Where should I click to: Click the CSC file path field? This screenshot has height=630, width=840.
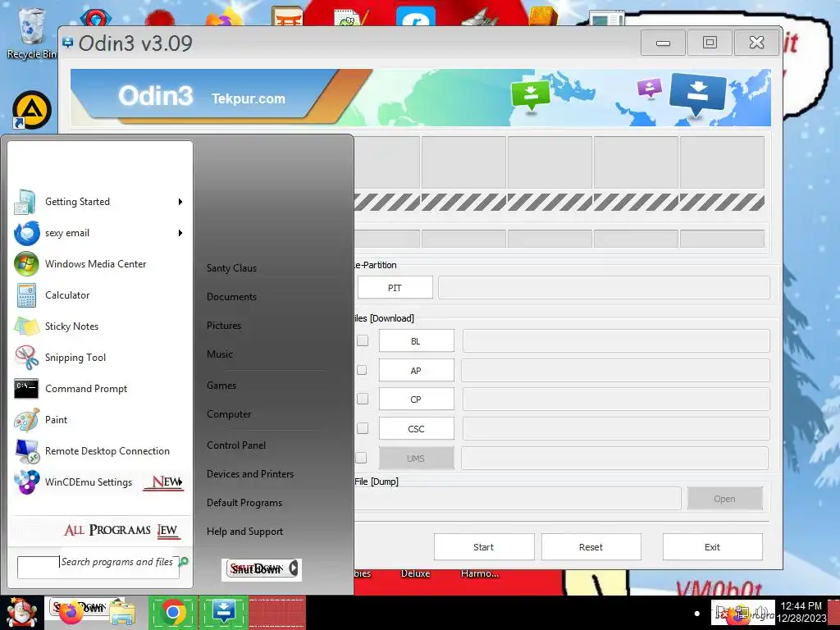pos(616,428)
